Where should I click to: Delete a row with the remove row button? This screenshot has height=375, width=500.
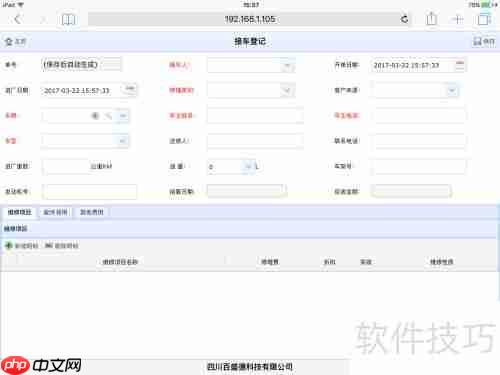[x=61, y=246]
